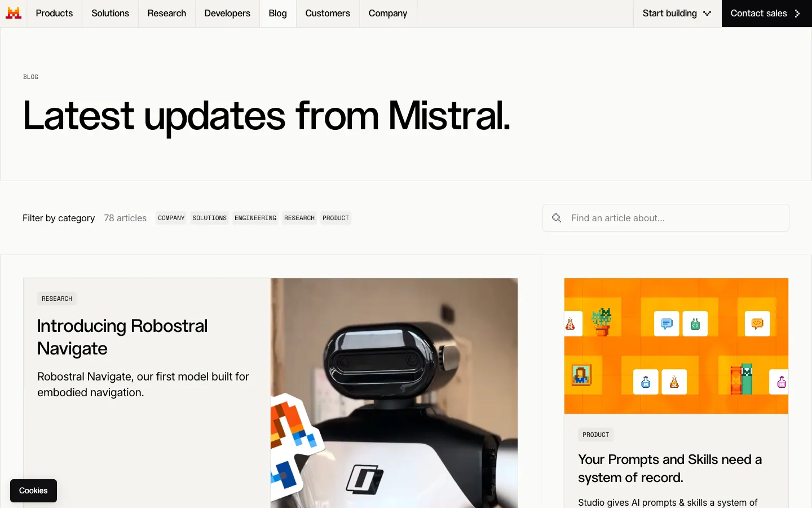Click the Start building button
The width and height of the screenshot is (812, 508).
point(677,13)
